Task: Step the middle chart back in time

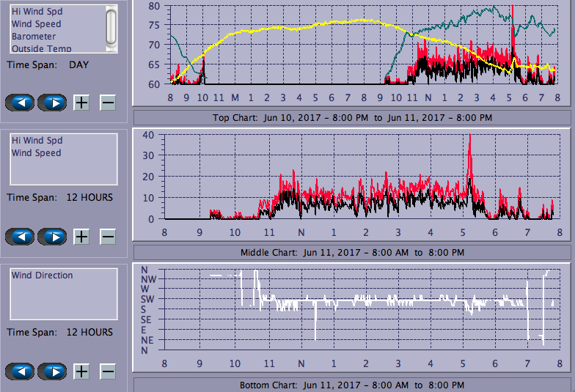Action: 20,237
